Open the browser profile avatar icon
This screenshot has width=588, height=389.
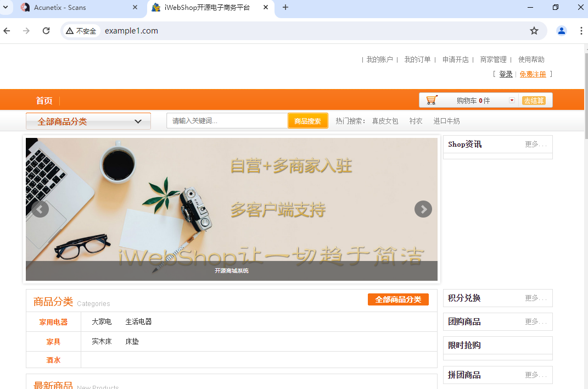tap(562, 31)
